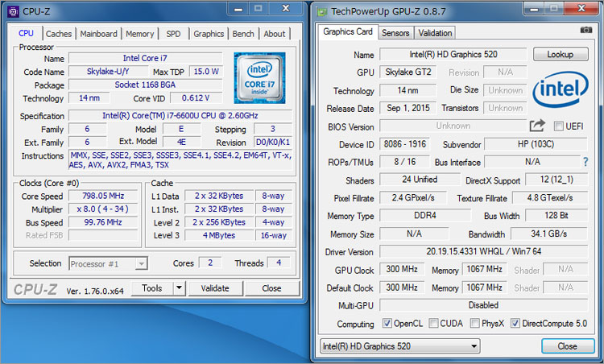
Task: Click the Intel Core i7 inside badge logo
Action: tap(259, 78)
